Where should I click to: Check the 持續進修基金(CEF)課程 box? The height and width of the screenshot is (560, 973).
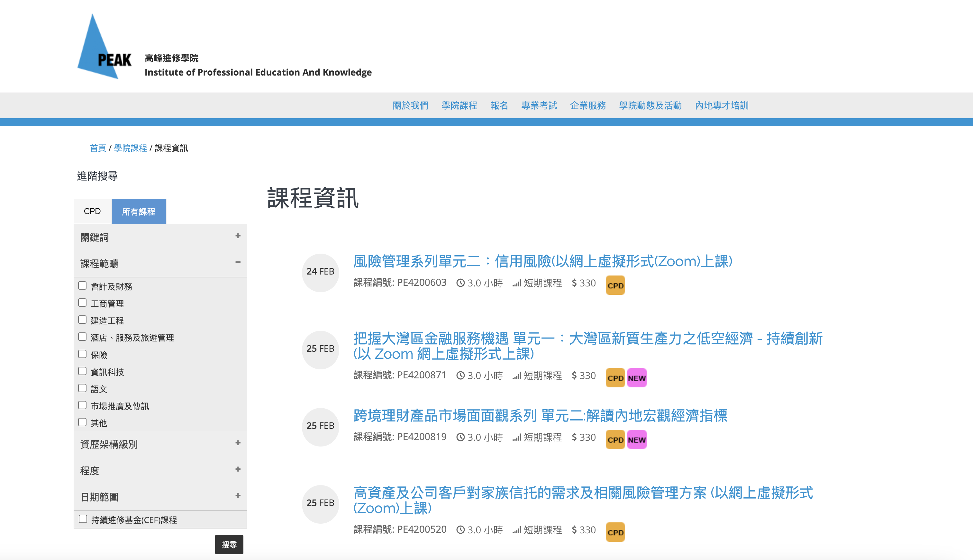pyautogui.click(x=83, y=519)
